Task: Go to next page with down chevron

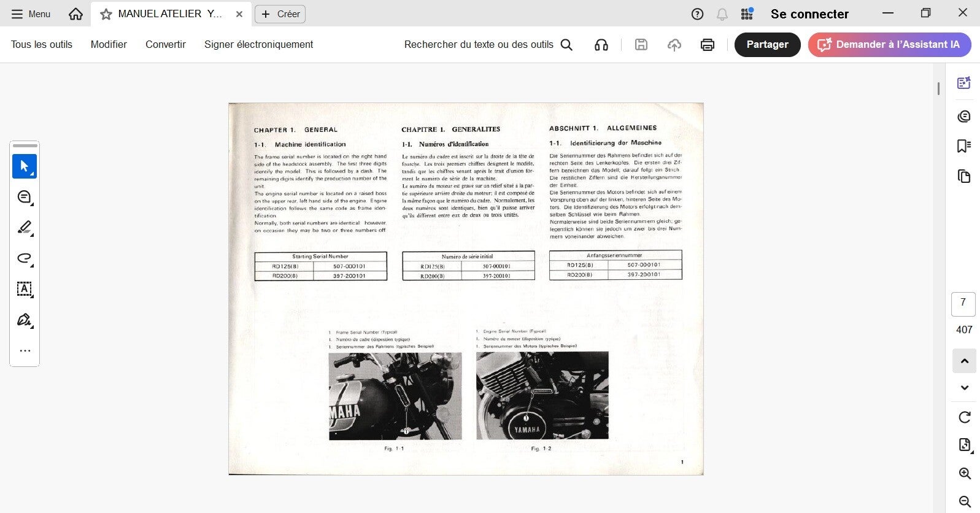Action: click(964, 388)
